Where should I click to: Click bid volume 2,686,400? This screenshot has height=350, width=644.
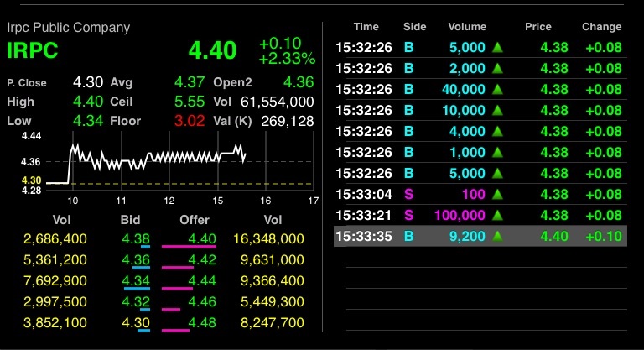55,239
